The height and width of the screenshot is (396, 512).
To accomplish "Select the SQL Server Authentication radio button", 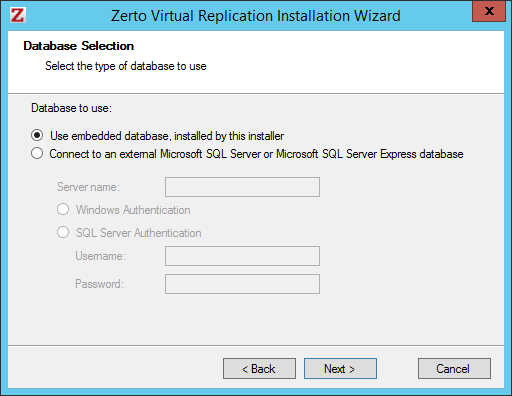I will (63, 232).
